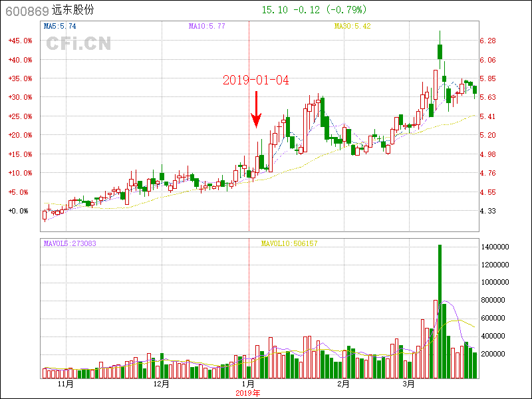This screenshot has width=532, height=399.
Task: Click the +45.0% percentage axis label
Action: pos(20,41)
